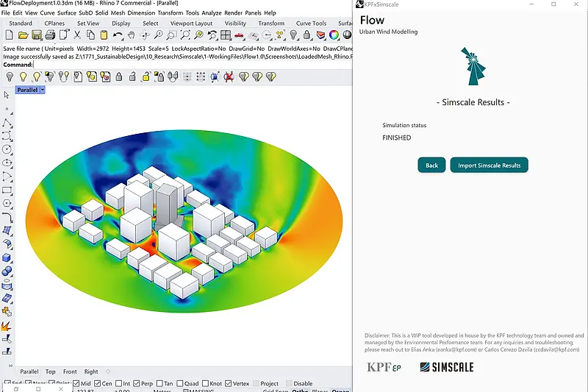
Task: Add a viewport tab with the diamond icon
Action: (108, 371)
